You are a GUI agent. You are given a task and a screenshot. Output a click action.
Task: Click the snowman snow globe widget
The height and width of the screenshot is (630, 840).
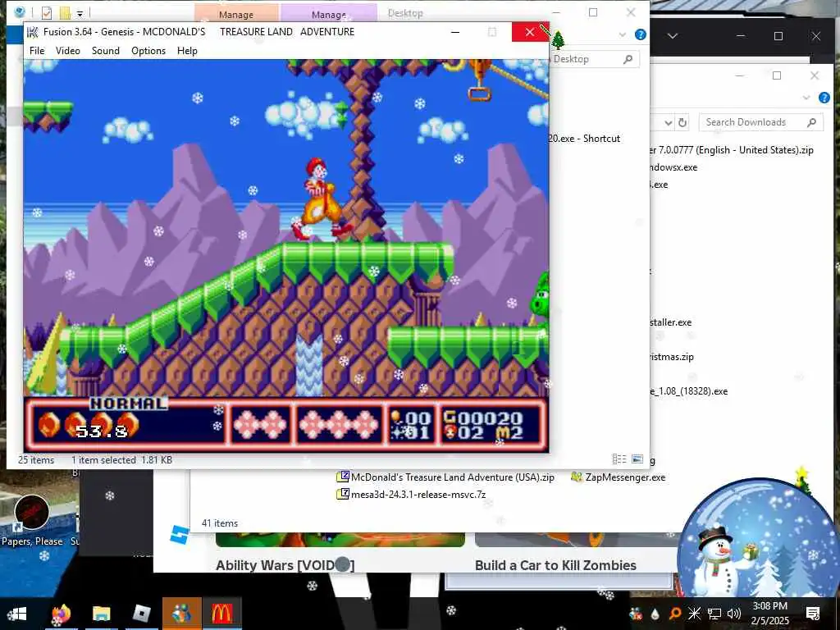[758, 538]
